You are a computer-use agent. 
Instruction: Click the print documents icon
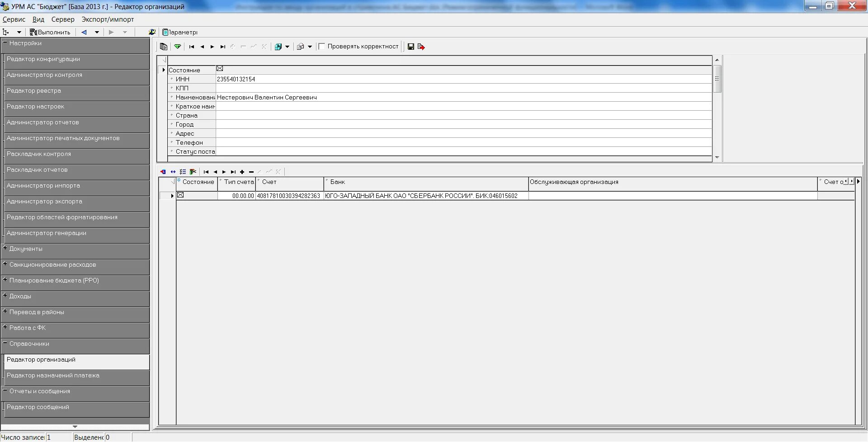coord(300,47)
